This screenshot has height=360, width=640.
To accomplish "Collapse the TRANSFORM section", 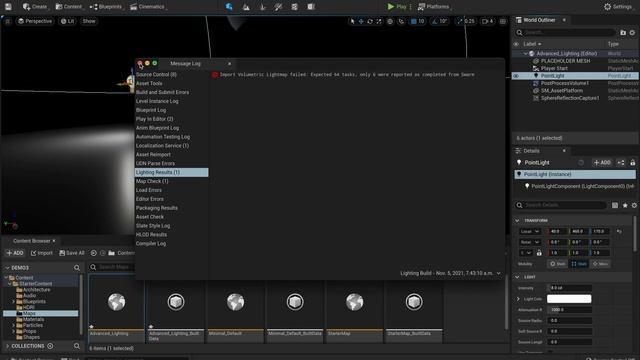I will click(517, 220).
